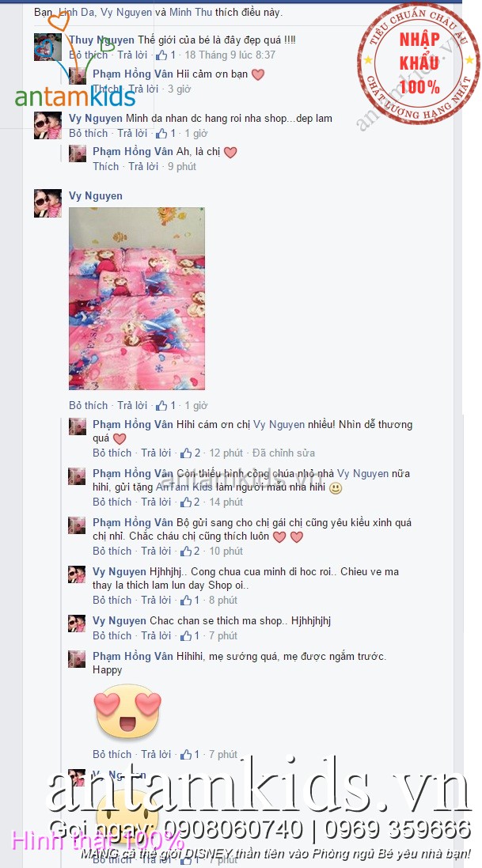This screenshot has height=868, width=482.
Task: Click the smiley emoji after 'người mẫu nha hihi'
Action: [336, 488]
